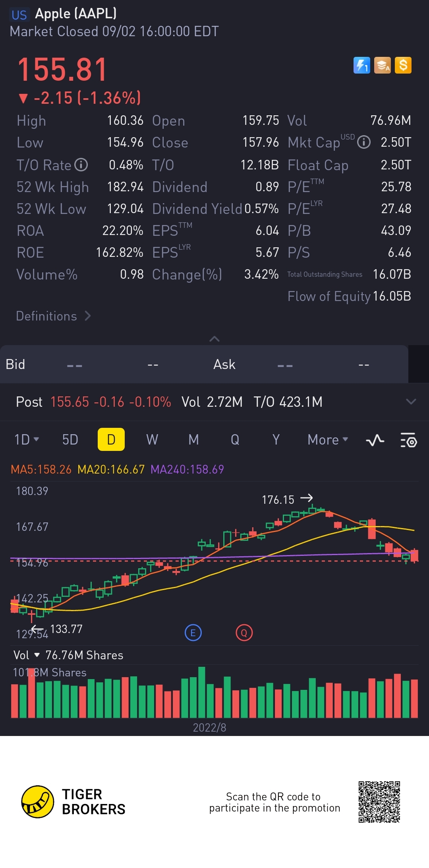Tap the MA20:166.67 indicator label

click(x=111, y=470)
